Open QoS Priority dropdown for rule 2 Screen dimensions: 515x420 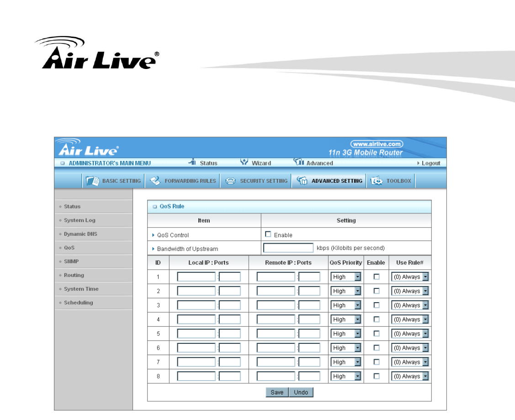point(346,291)
